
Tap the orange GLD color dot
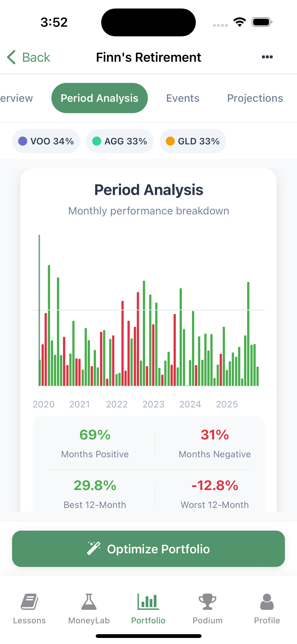[170, 141]
